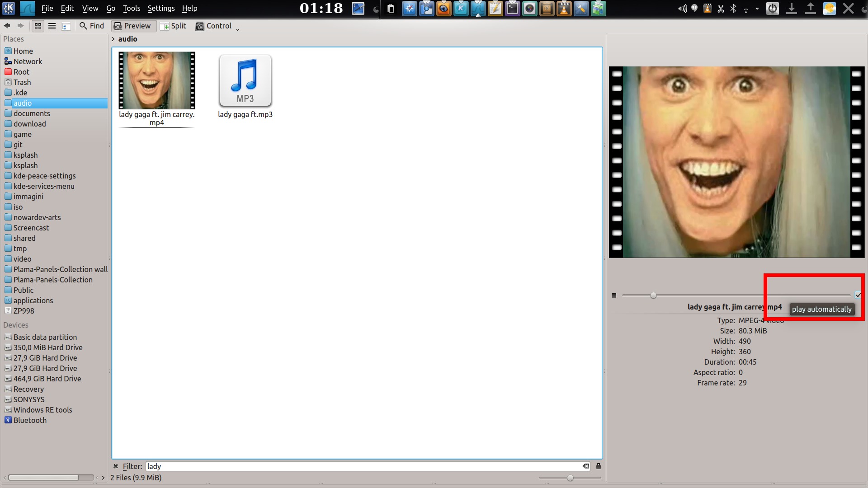Open the Bluetooth tray icon
The width and height of the screenshot is (868, 488).
(733, 9)
